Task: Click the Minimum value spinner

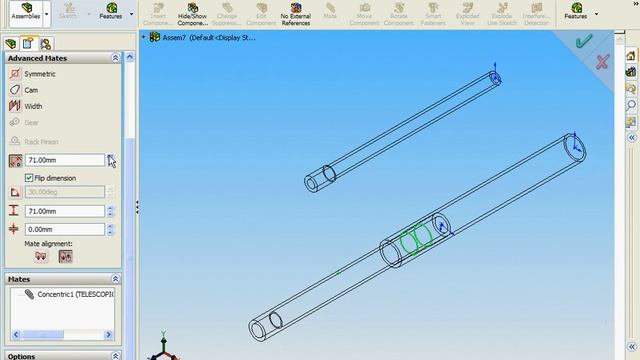Action: point(110,229)
